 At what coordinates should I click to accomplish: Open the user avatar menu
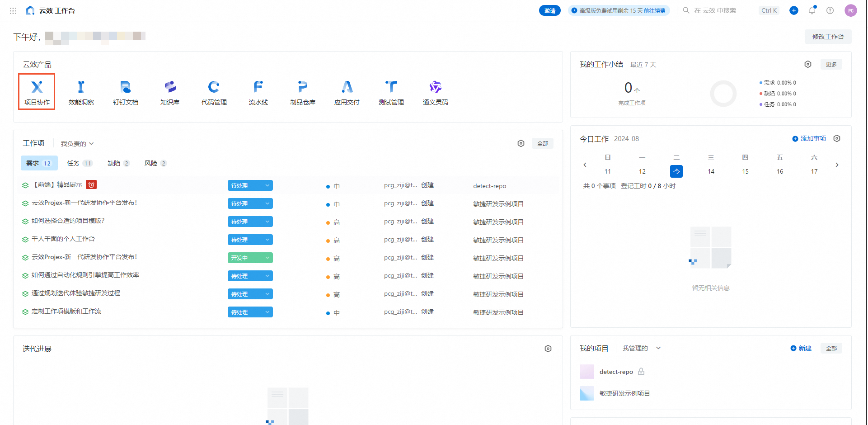[x=851, y=10]
